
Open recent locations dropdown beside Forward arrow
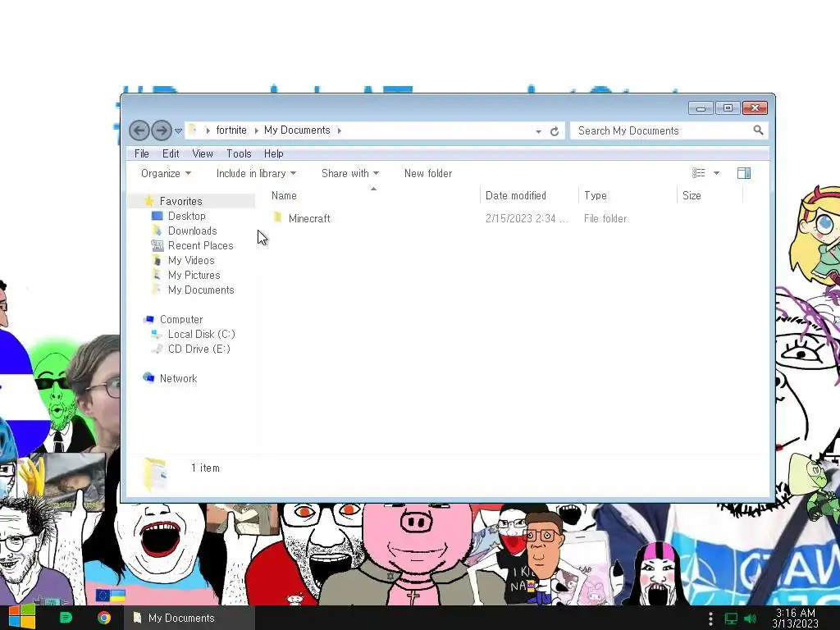point(178,130)
